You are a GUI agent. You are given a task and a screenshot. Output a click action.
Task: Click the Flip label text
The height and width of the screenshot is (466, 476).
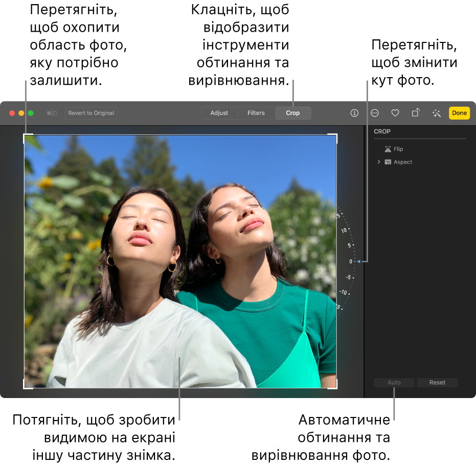(398, 149)
